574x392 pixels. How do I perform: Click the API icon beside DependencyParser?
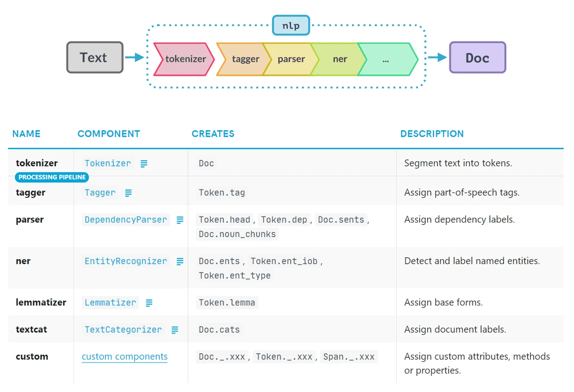[x=179, y=220]
